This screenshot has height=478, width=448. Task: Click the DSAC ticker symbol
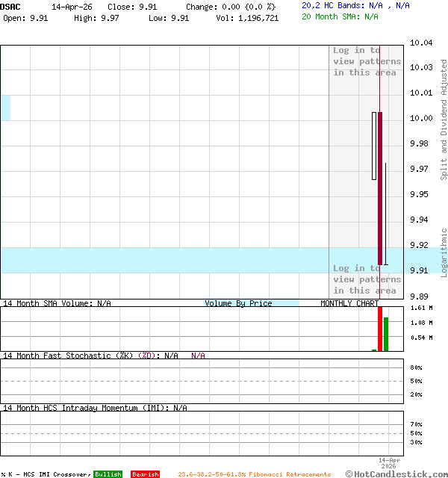[x=10, y=6]
